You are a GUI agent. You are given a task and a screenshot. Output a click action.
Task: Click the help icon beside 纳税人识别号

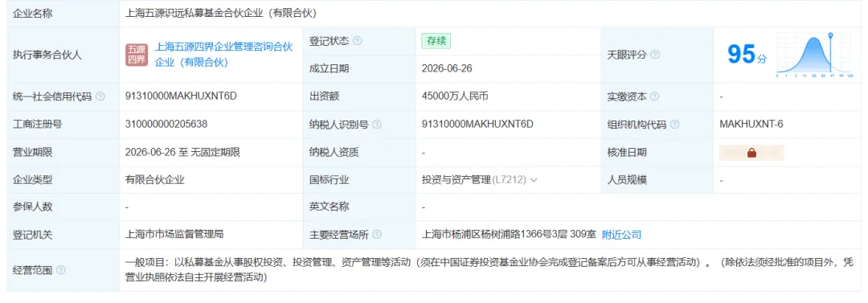pos(377,124)
